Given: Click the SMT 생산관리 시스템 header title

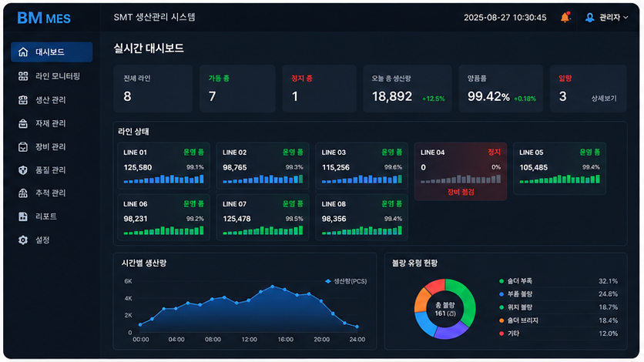Looking at the screenshot, I should (x=154, y=17).
